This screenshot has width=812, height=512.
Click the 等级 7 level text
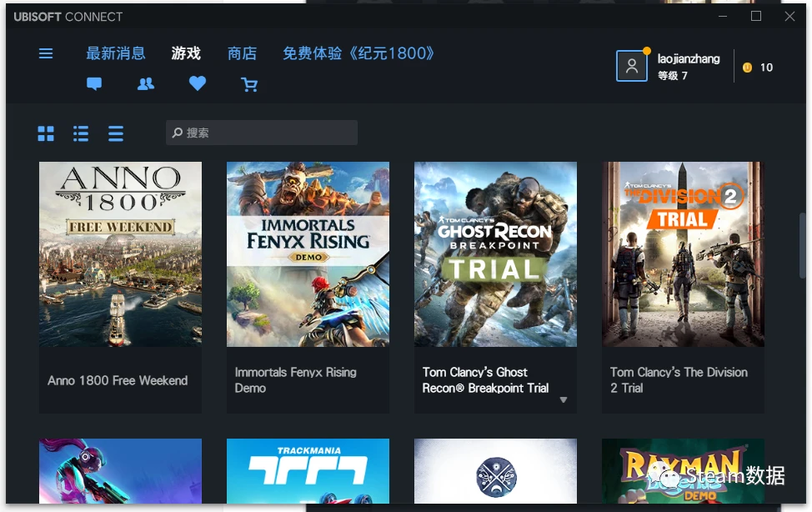pos(672,76)
